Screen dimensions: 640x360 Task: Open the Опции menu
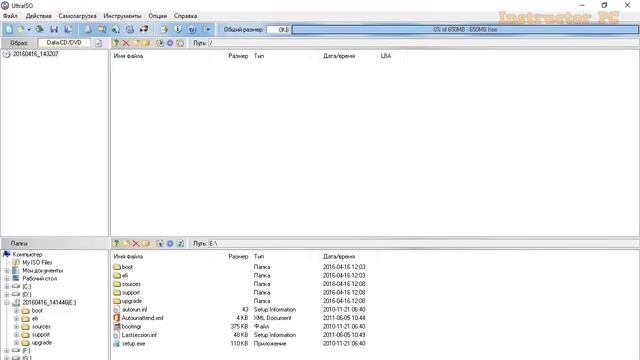(x=158, y=16)
